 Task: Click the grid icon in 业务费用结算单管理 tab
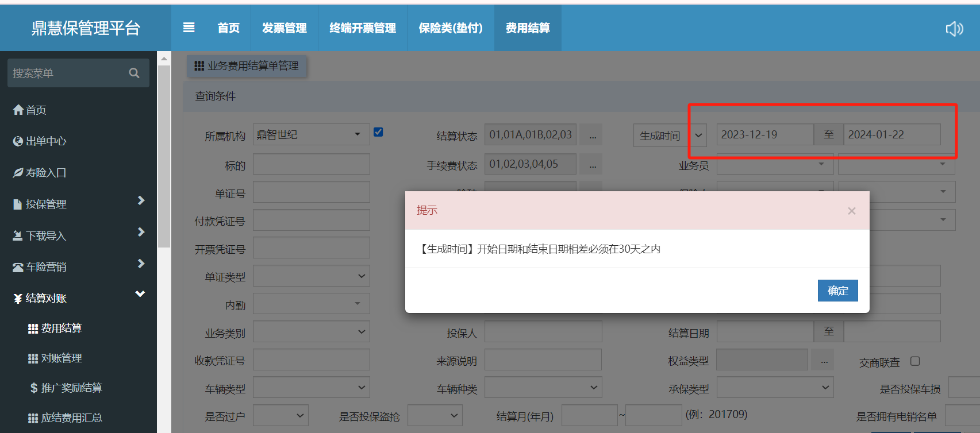click(x=199, y=66)
